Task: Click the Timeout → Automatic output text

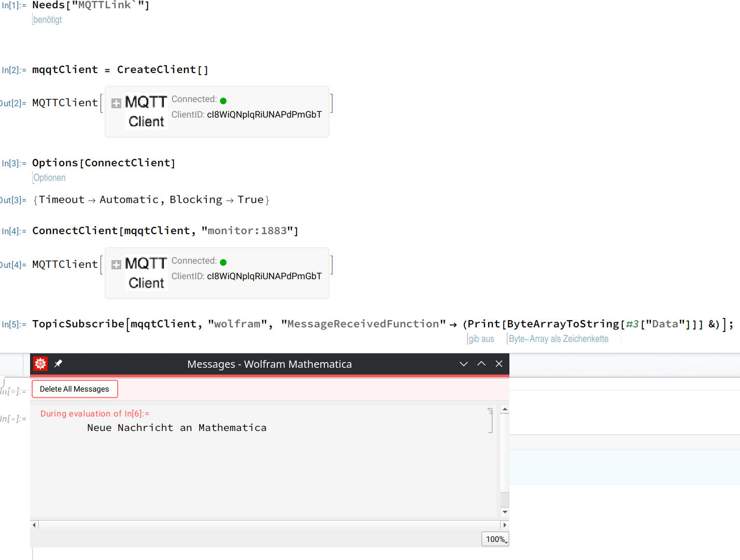Action: tap(98, 200)
